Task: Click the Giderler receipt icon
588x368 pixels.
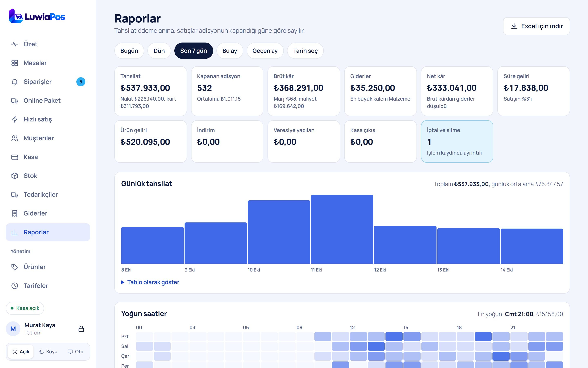Action: pos(14,213)
